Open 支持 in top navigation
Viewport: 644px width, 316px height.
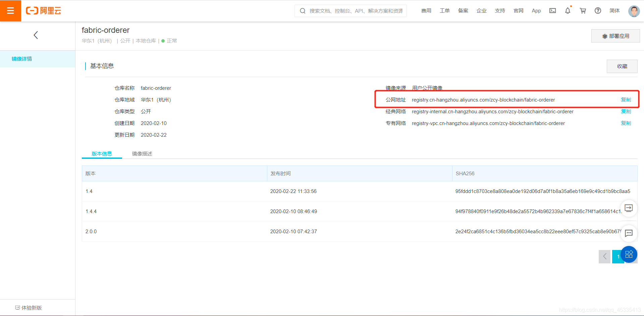(500, 11)
